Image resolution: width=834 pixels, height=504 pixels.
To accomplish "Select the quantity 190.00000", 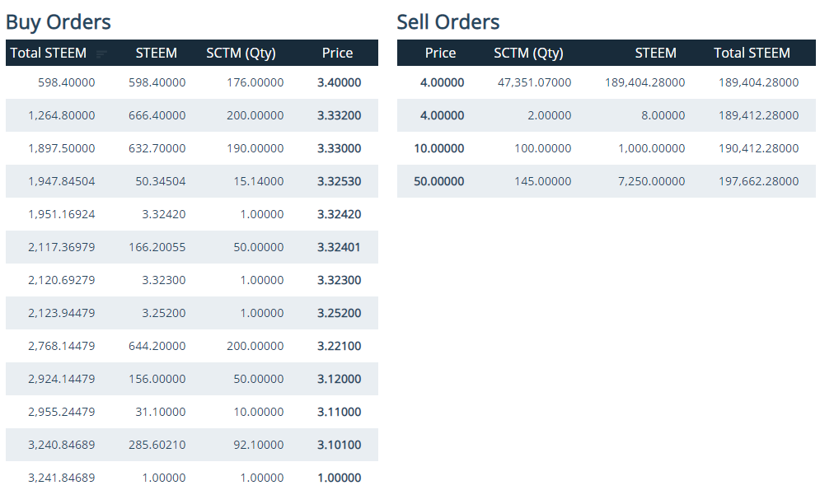I will (255, 148).
